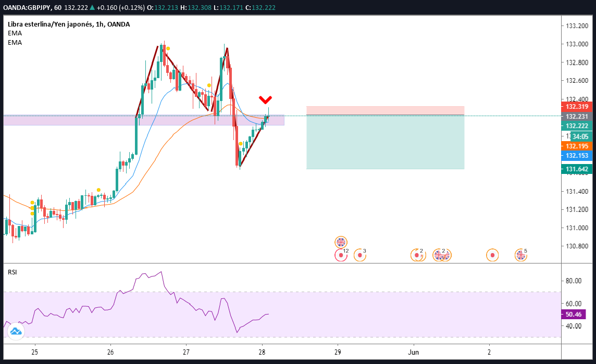The width and height of the screenshot is (596, 364).
Task: Click the Jun label on the time axis
Action: 413,352
